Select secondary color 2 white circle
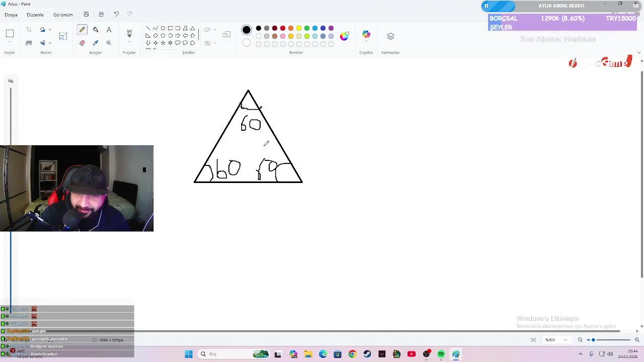Image resolution: width=644 pixels, height=362 pixels. click(247, 43)
